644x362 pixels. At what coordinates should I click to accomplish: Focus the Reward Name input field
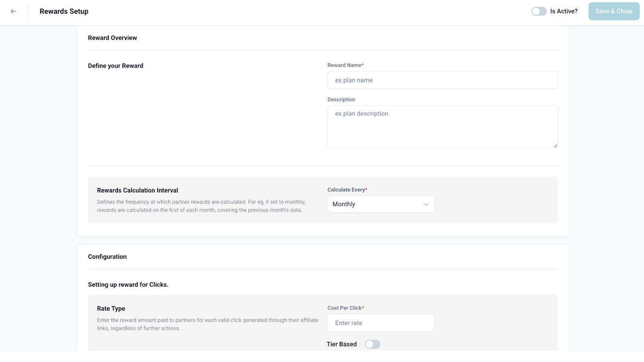pos(442,80)
